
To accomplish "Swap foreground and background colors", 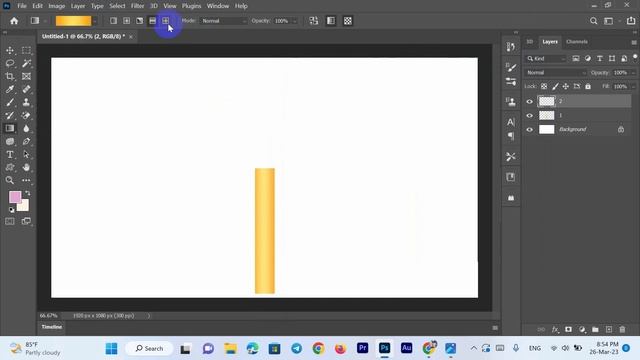I will pyautogui.click(x=28, y=193).
